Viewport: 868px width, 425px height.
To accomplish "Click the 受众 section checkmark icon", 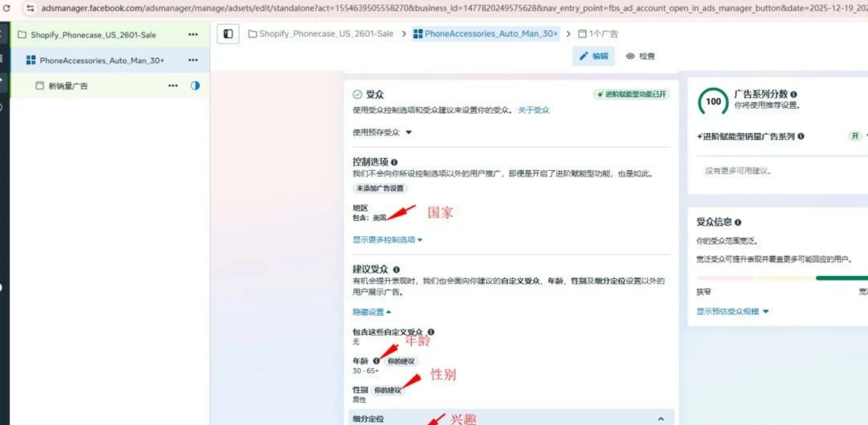I will click(x=357, y=95).
